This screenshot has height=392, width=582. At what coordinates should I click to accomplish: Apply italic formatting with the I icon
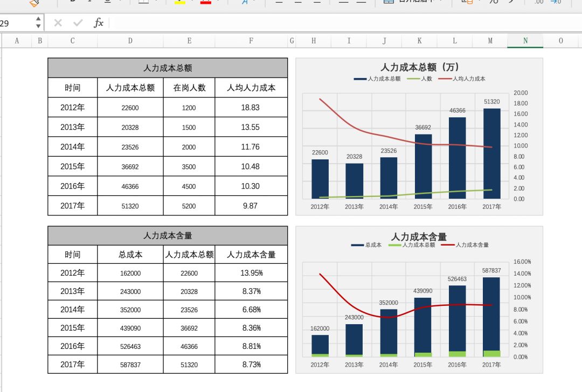tap(89, 3)
